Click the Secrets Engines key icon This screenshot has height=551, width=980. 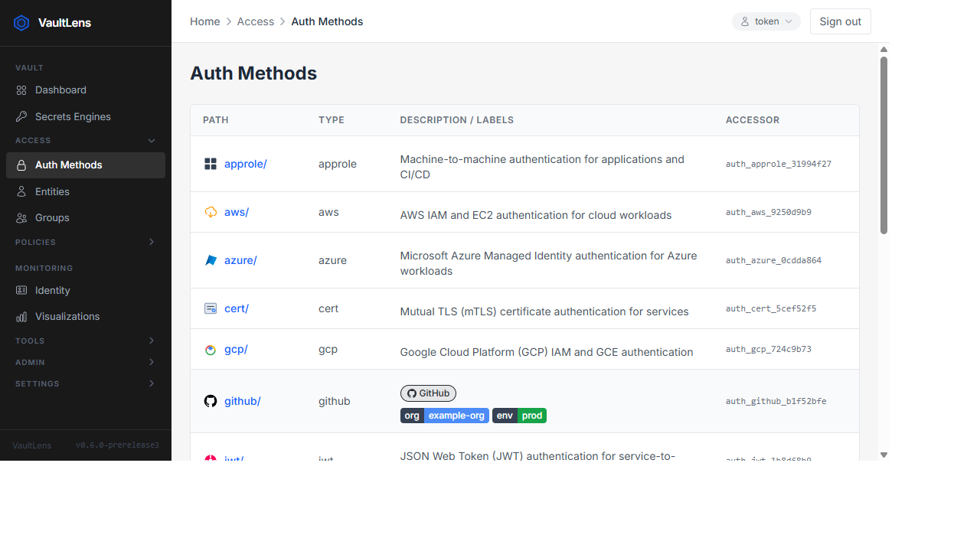pyautogui.click(x=21, y=117)
